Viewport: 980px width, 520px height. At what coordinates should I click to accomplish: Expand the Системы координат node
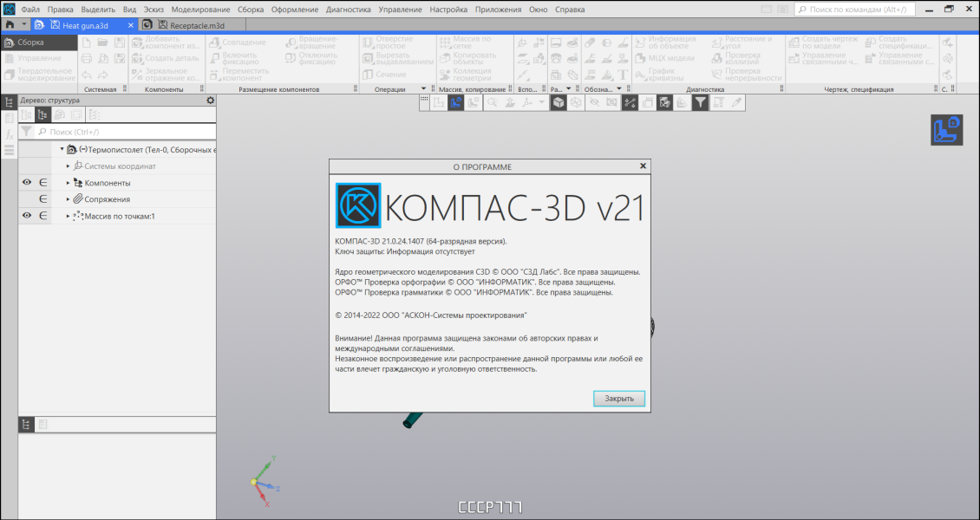click(x=69, y=166)
